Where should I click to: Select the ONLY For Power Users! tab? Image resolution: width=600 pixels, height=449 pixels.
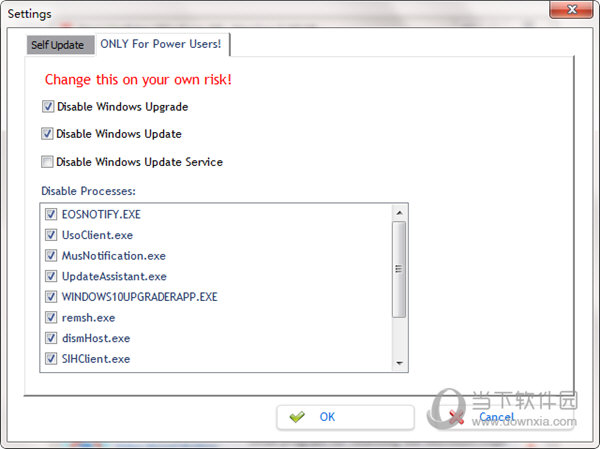162,44
